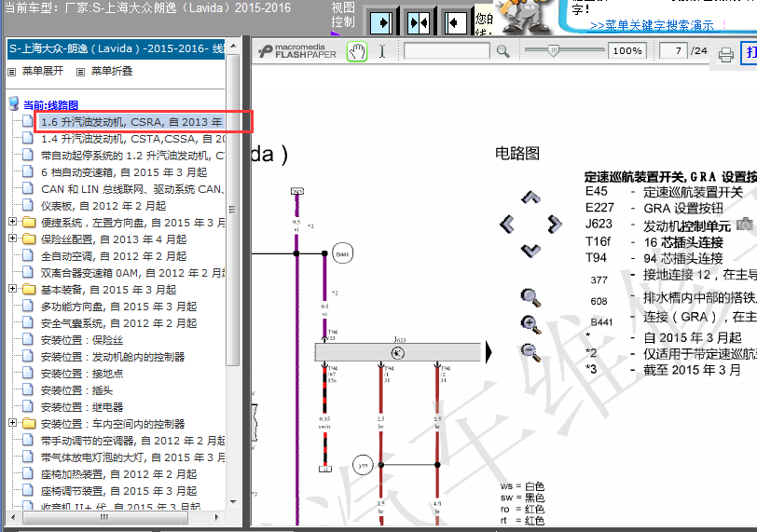Open 安装位置：发动机舱内的控制器 item
Image resolution: width=757 pixels, height=532 pixels.
point(113,357)
